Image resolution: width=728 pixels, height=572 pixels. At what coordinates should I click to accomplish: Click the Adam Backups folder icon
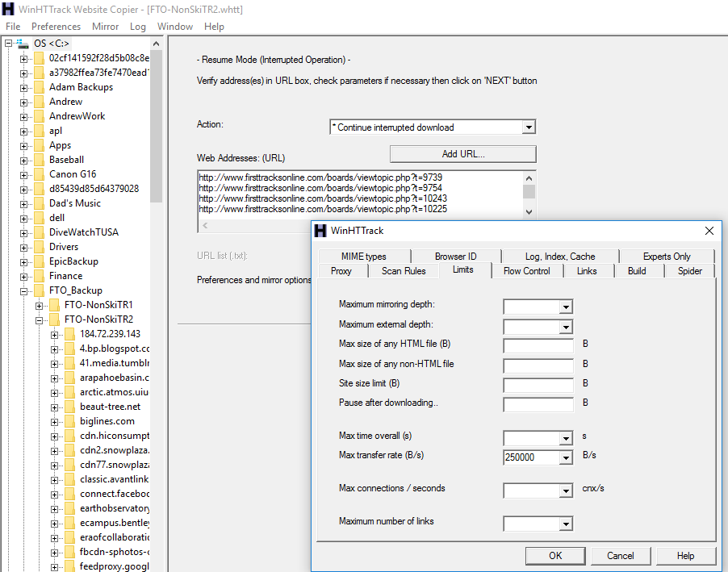click(39, 87)
